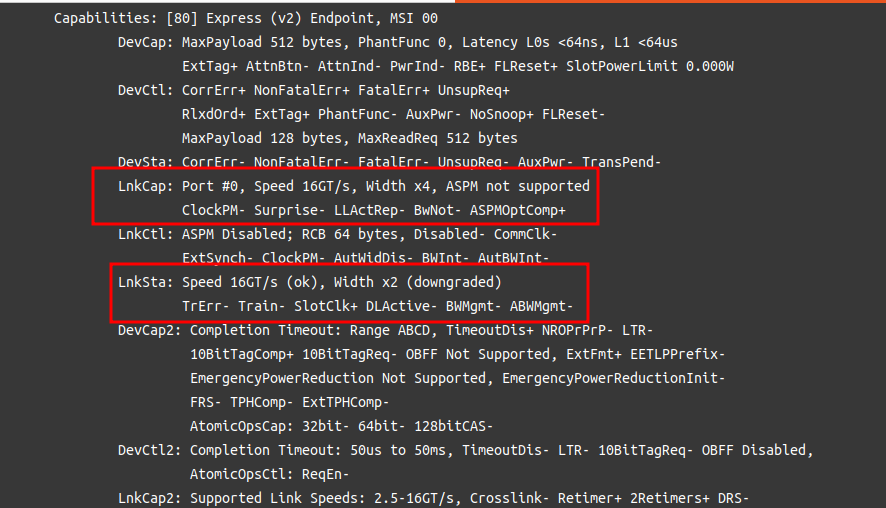Click the DevCtl2 label
The image size is (886, 508).
(x=149, y=450)
